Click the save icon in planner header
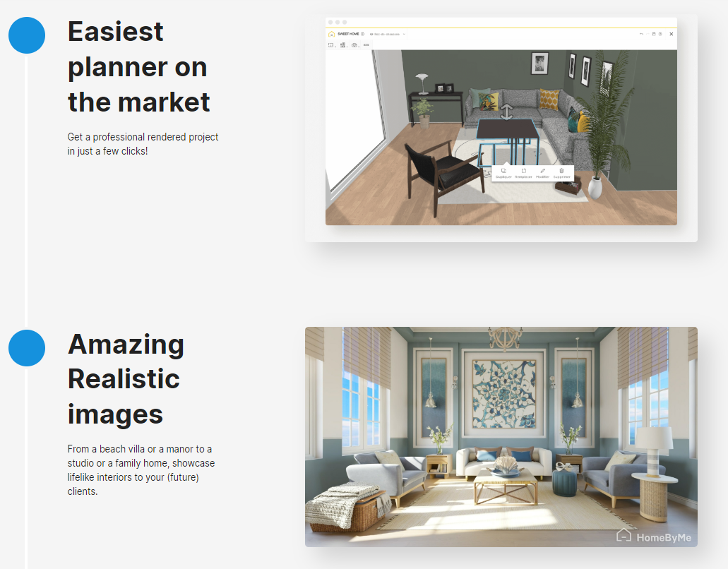The width and height of the screenshot is (728, 569). [x=654, y=34]
